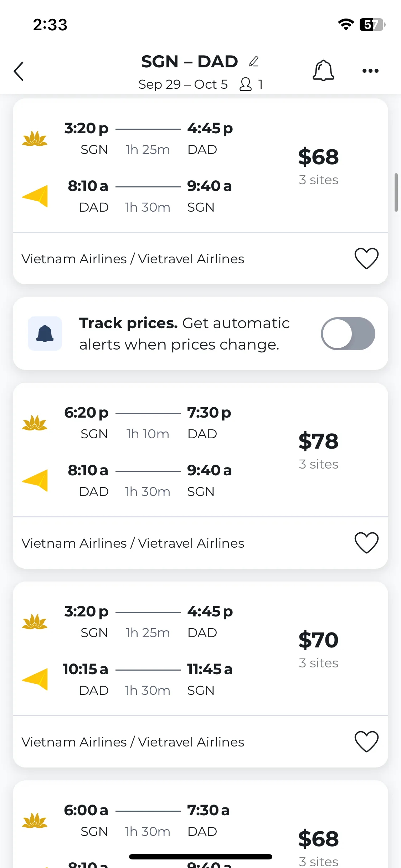401x868 pixels.
Task: Edit the SGN – DAD search with pencil icon
Action: click(x=254, y=61)
